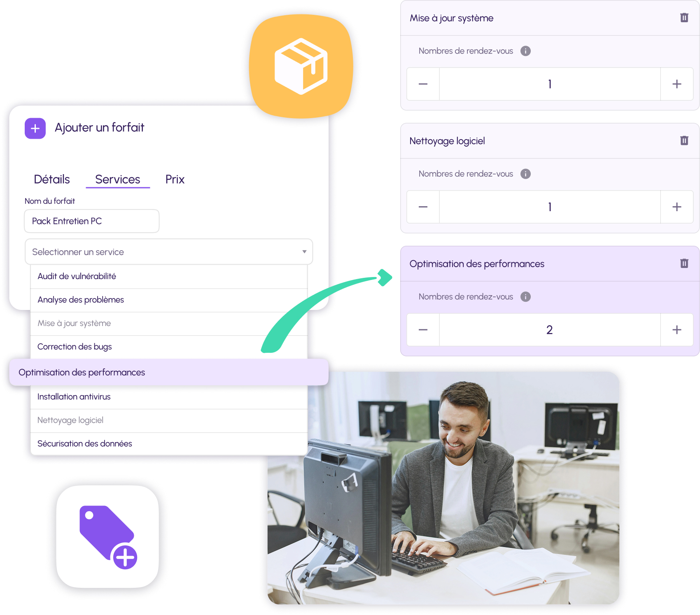Select Optimisation des performances in dropdown list
This screenshot has width=700, height=615.
82,373
